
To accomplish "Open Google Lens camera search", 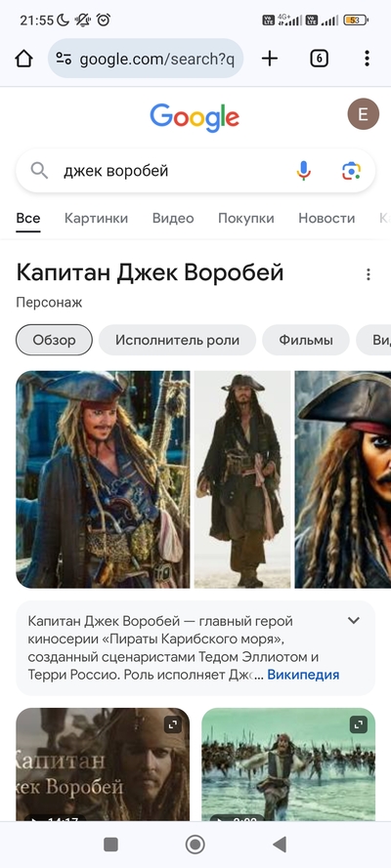I will [351, 171].
